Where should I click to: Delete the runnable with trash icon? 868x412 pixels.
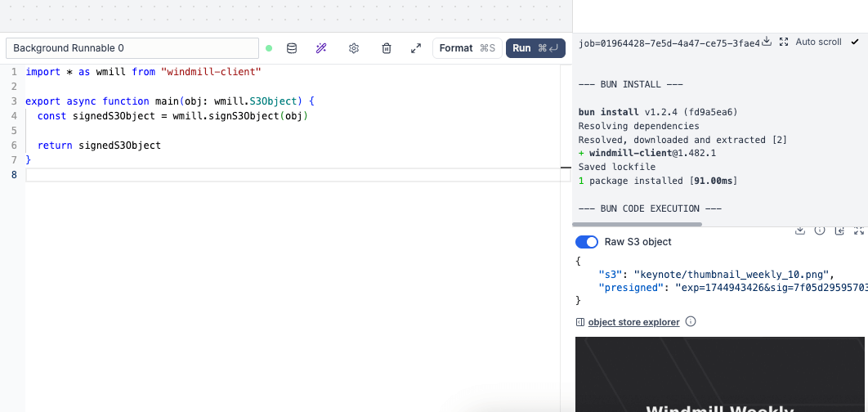tap(387, 48)
